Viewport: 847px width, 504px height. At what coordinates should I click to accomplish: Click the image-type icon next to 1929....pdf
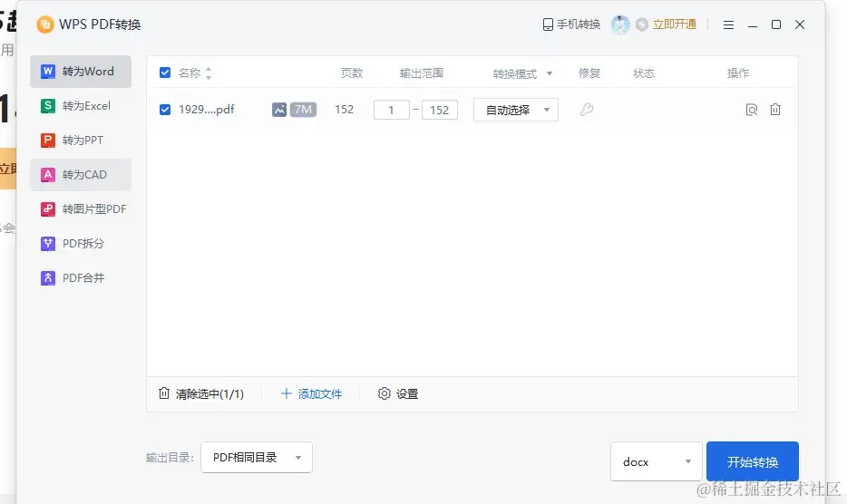point(279,110)
